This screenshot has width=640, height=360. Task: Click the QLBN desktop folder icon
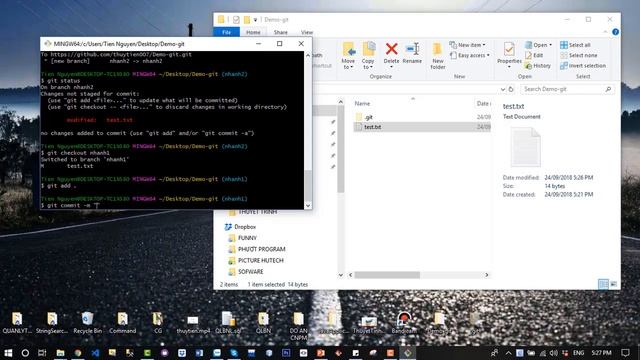click(263, 323)
